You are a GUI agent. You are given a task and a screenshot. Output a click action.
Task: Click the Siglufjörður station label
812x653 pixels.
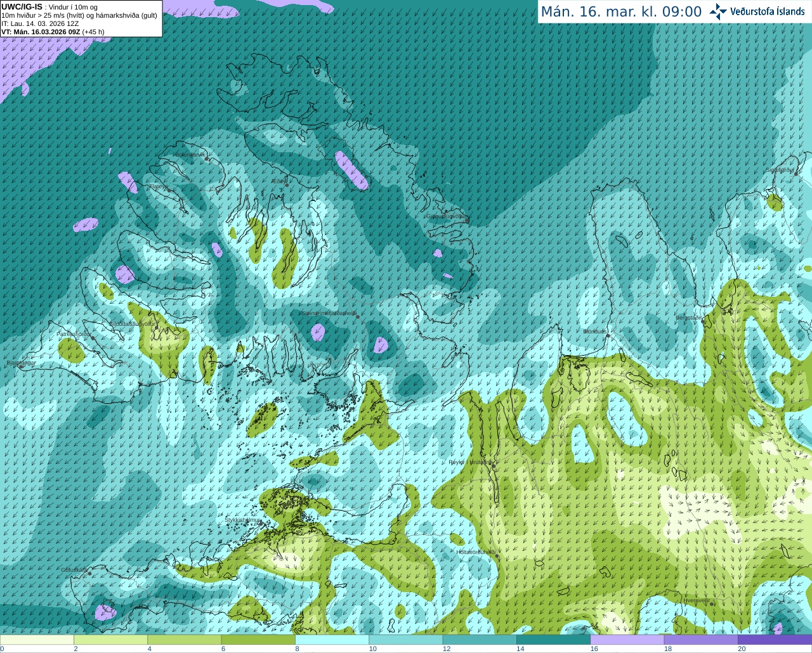(x=780, y=170)
